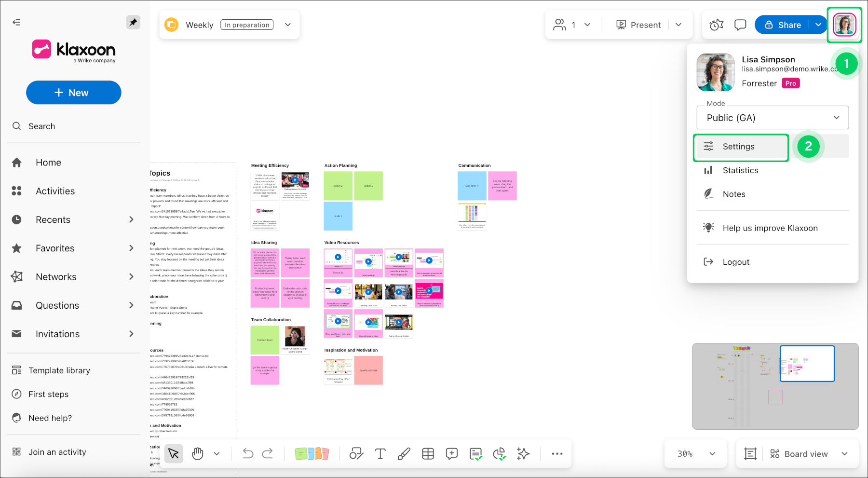Select the hand pan tool
Image resolution: width=868 pixels, height=478 pixels.
[198, 453]
